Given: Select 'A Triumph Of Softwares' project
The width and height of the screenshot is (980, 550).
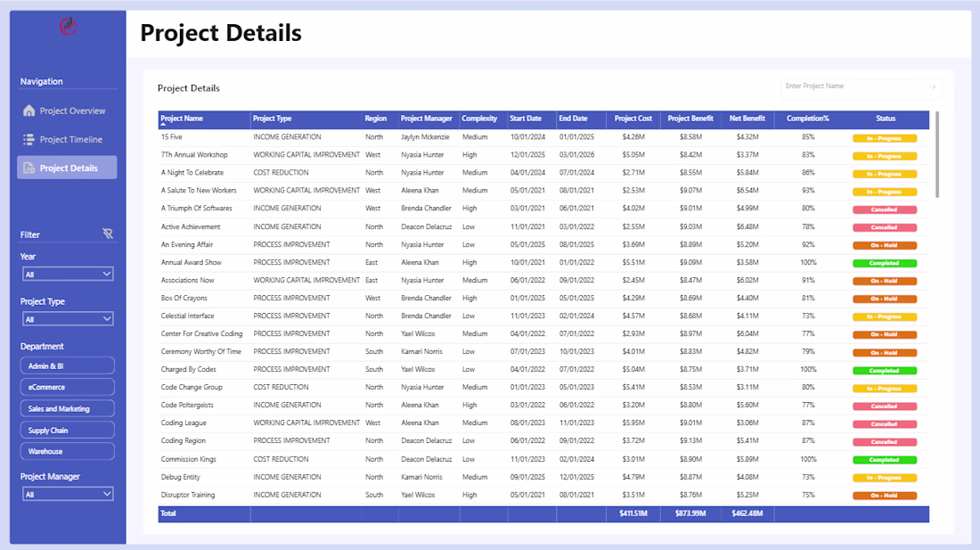Looking at the screenshot, I should pyautogui.click(x=196, y=208).
